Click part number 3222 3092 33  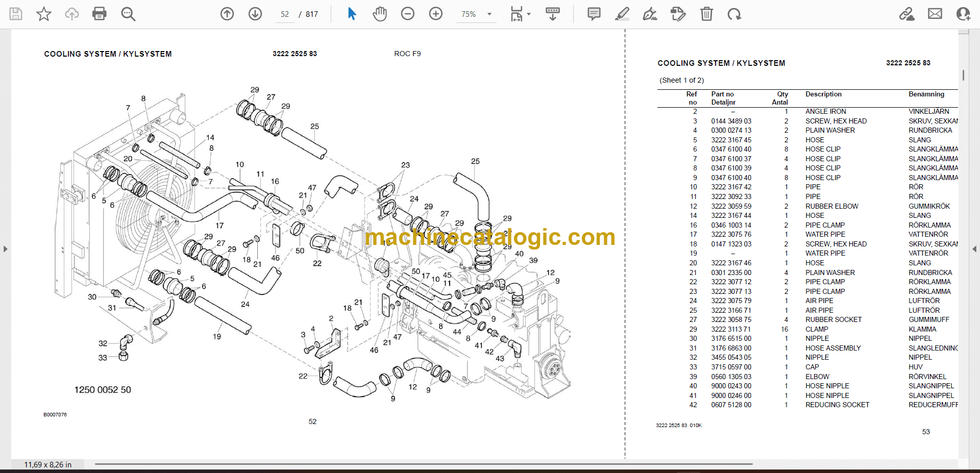pos(731,196)
